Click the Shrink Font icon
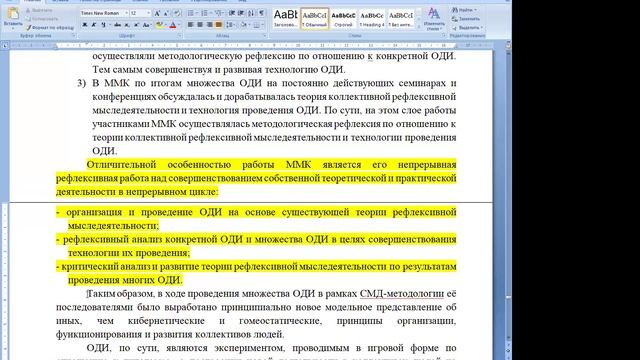Image resolution: width=640 pixels, height=360 pixels. pyautogui.click(x=167, y=13)
